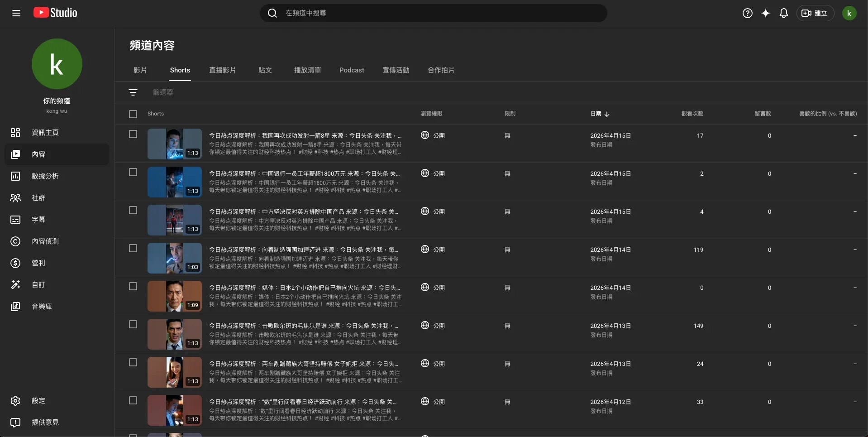The width and height of the screenshot is (868, 437).
Task: Open the help question mark icon
Action: click(x=748, y=13)
